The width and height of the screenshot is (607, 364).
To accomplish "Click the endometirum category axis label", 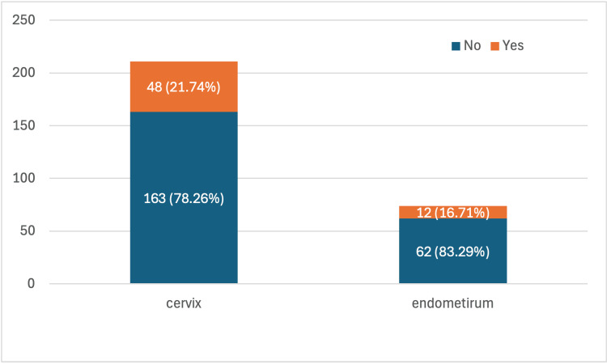I will [452, 303].
